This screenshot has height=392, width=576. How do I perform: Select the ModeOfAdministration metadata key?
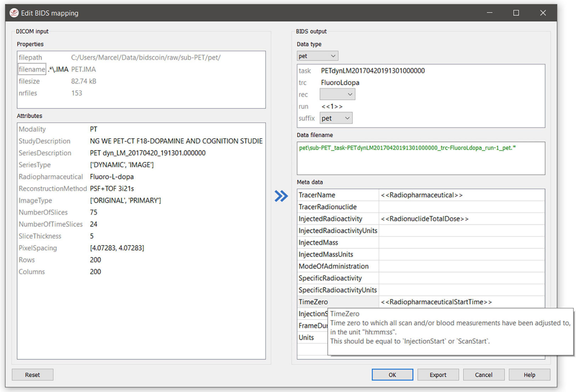[338, 266]
